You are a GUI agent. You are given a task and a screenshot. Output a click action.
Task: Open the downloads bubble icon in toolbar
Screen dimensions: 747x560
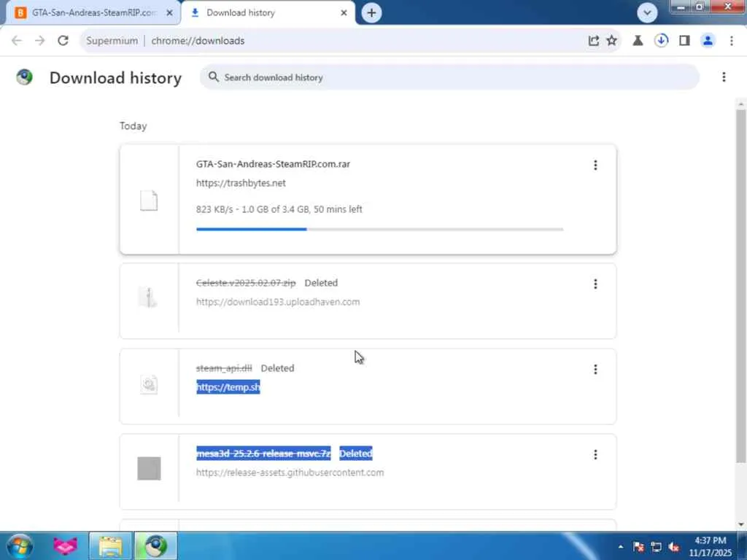pos(661,41)
